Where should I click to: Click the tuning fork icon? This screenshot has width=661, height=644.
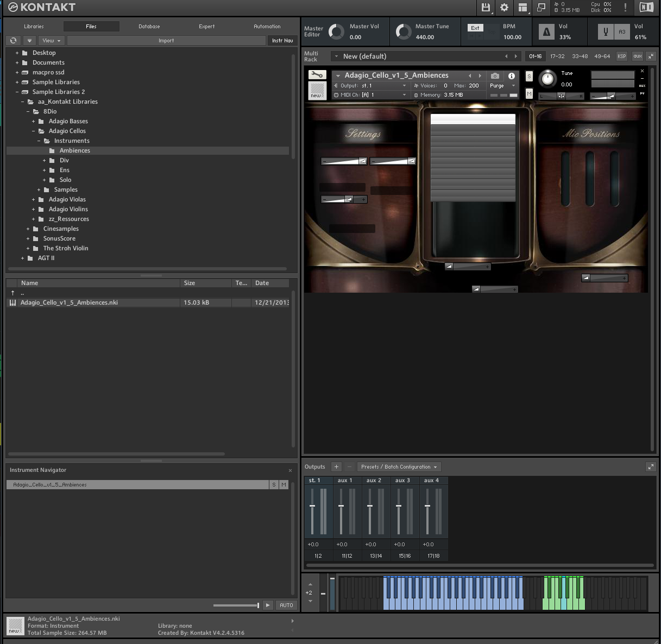pos(606,32)
